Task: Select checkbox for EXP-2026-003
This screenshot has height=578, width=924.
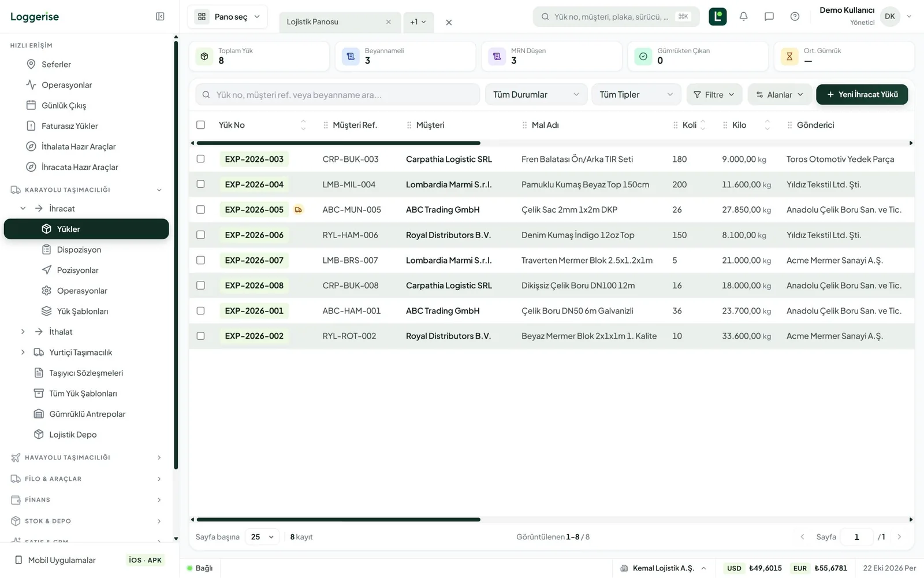Action: point(200,159)
